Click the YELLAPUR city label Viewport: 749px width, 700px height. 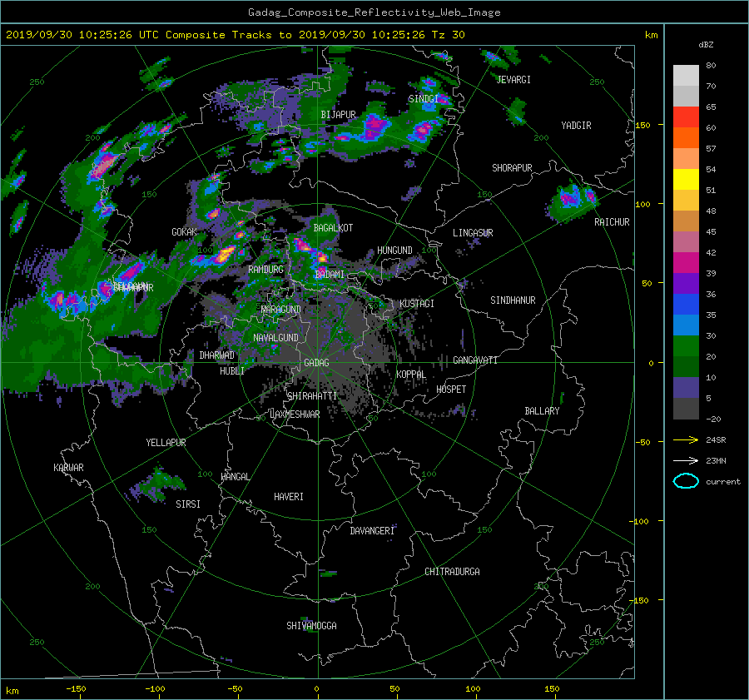coord(166,443)
